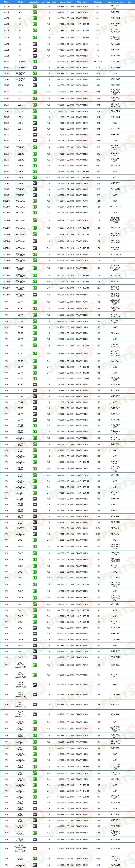Image resolution: width=135 pixels, height=868 pixels.
Task: Select petrol icon in VW Bora 1J2 2.8 row
Action: click(x=35, y=379)
